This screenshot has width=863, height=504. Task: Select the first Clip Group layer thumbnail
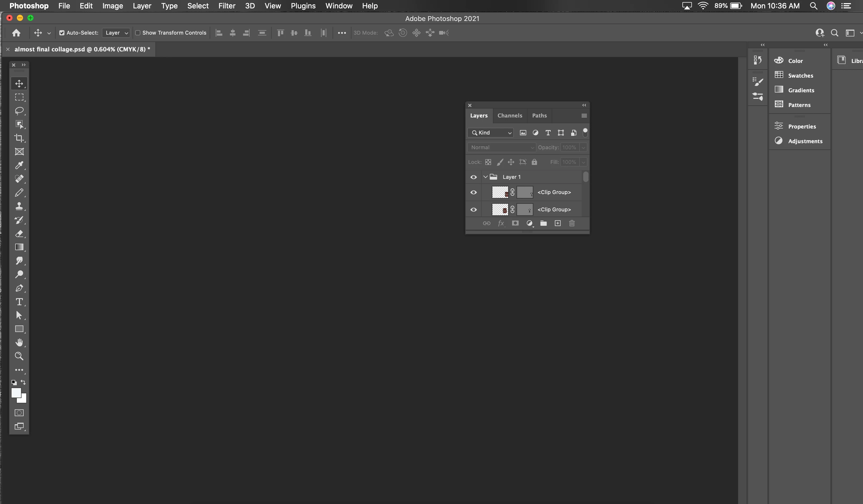tap(500, 192)
